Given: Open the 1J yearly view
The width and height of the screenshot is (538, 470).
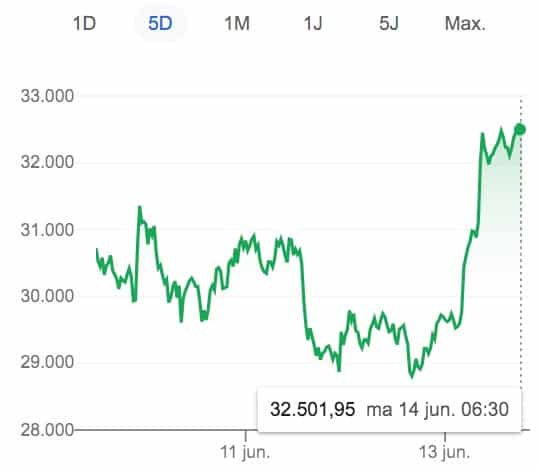Looking at the screenshot, I should point(313,24).
